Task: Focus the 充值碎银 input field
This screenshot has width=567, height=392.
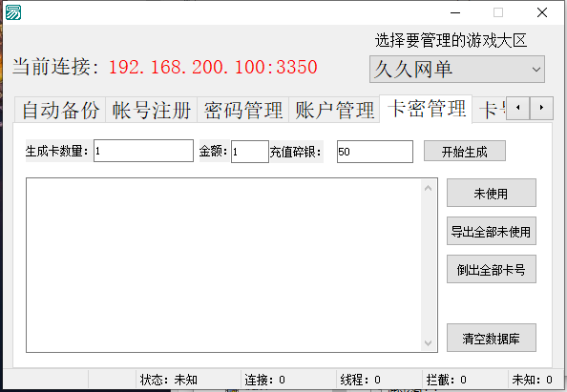Action: [x=375, y=152]
